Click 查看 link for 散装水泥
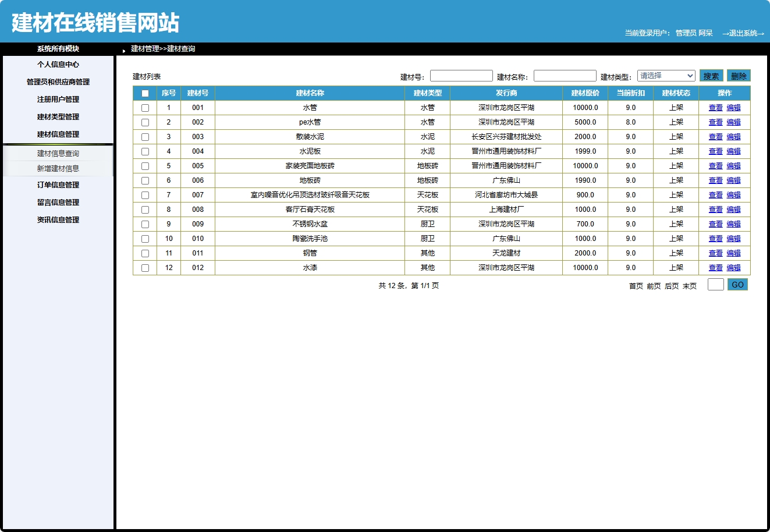The height and width of the screenshot is (532, 770). tap(715, 136)
